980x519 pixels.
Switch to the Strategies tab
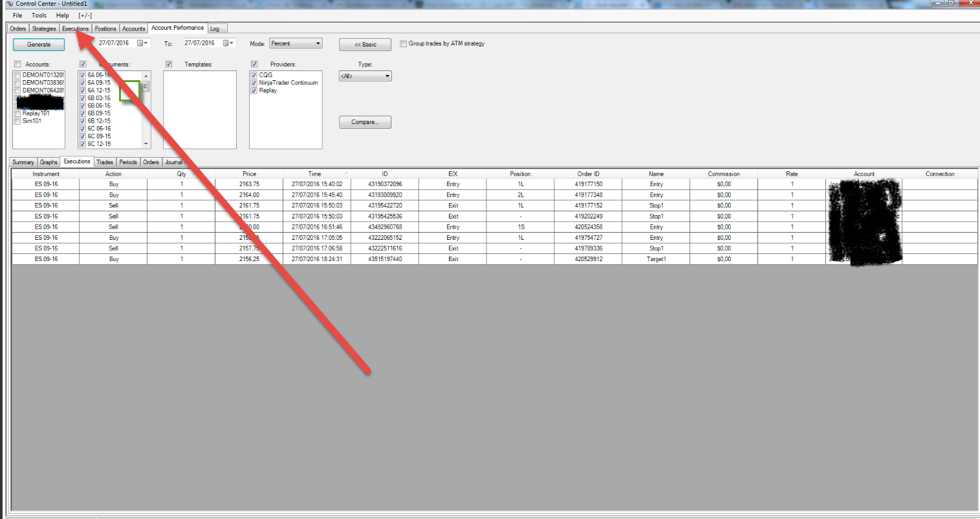coord(44,28)
